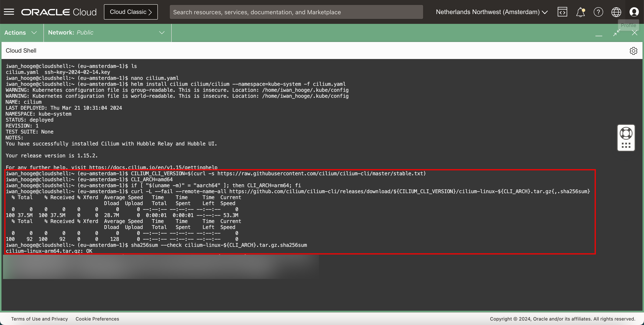Expand the Network: Public dropdown
The height and width of the screenshot is (325, 644).
tap(107, 33)
